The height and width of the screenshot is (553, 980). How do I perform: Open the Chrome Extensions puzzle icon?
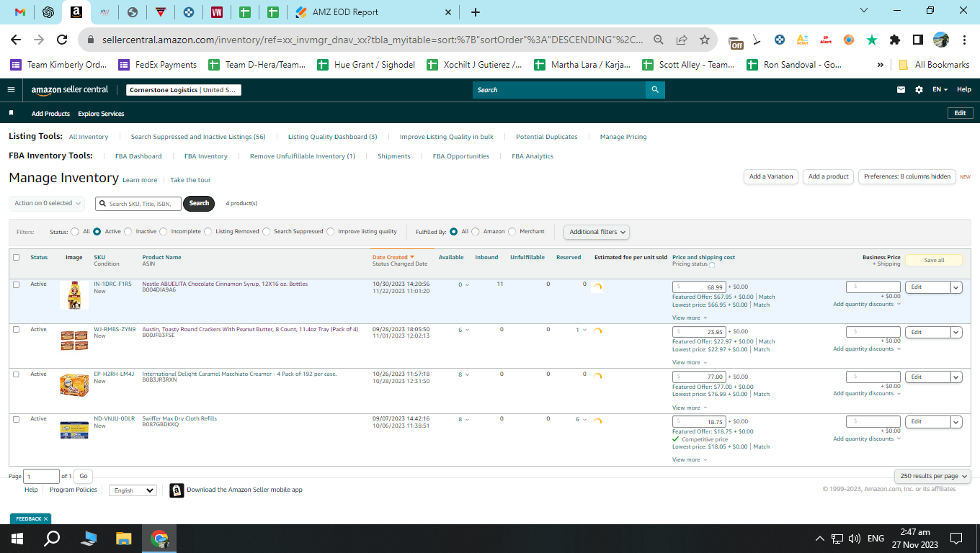coord(895,40)
